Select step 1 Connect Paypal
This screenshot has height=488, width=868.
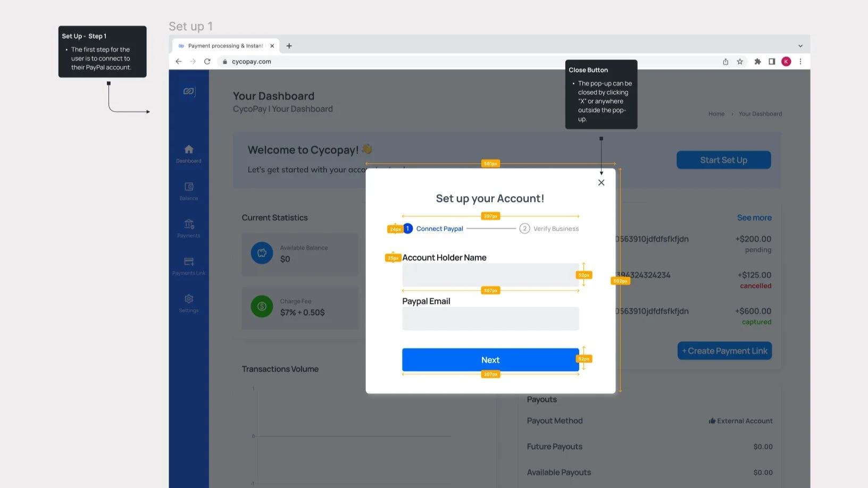(x=433, y=229)
